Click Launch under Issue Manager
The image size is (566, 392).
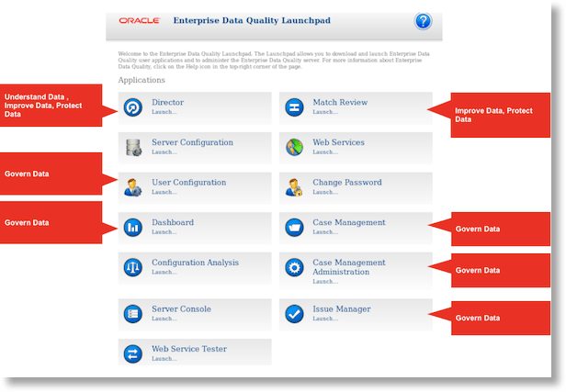click(x=325, y=319)
